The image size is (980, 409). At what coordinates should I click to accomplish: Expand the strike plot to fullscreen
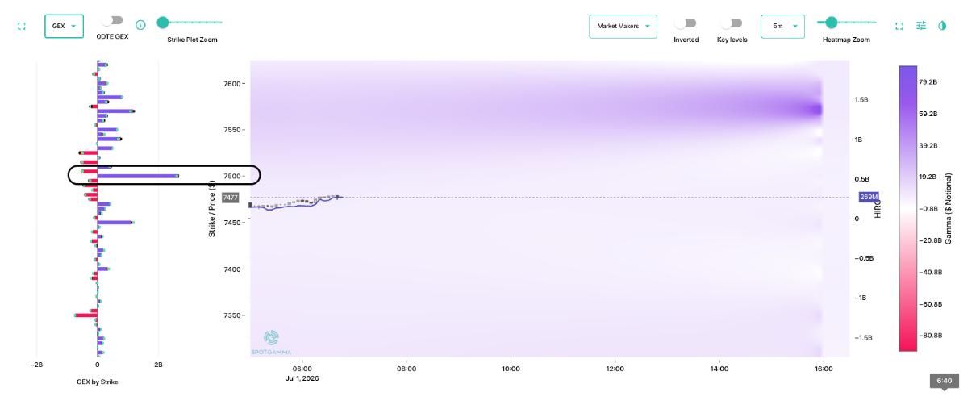pos(22,26)
